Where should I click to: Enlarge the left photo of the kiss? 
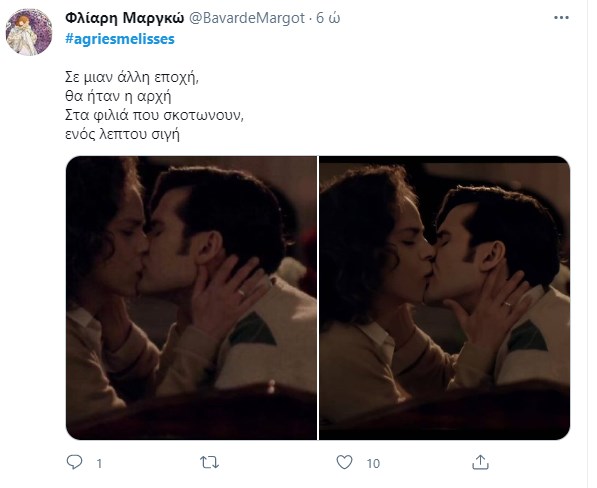[192, 298]
